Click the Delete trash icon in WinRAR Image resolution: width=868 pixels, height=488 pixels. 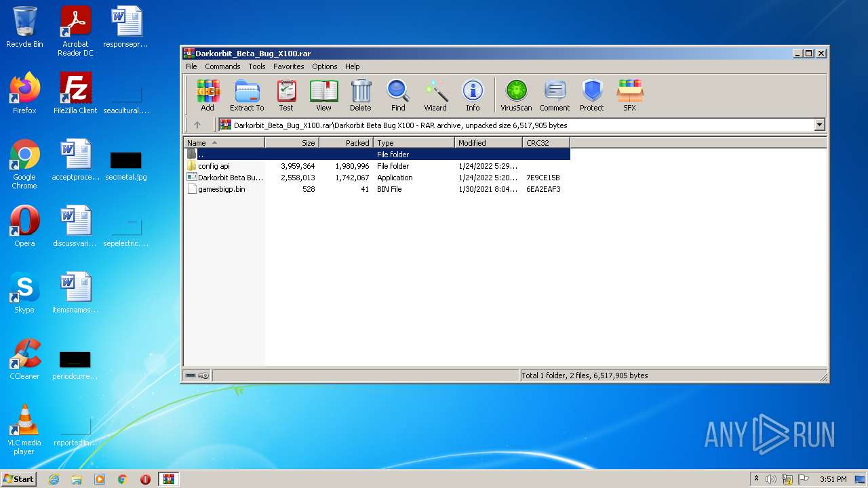[x=361, y=96]
